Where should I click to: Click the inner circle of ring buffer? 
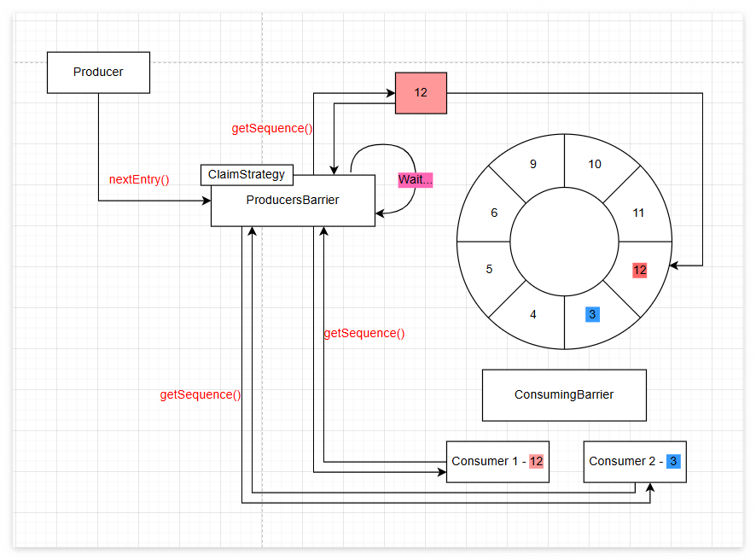click(564, 242)
